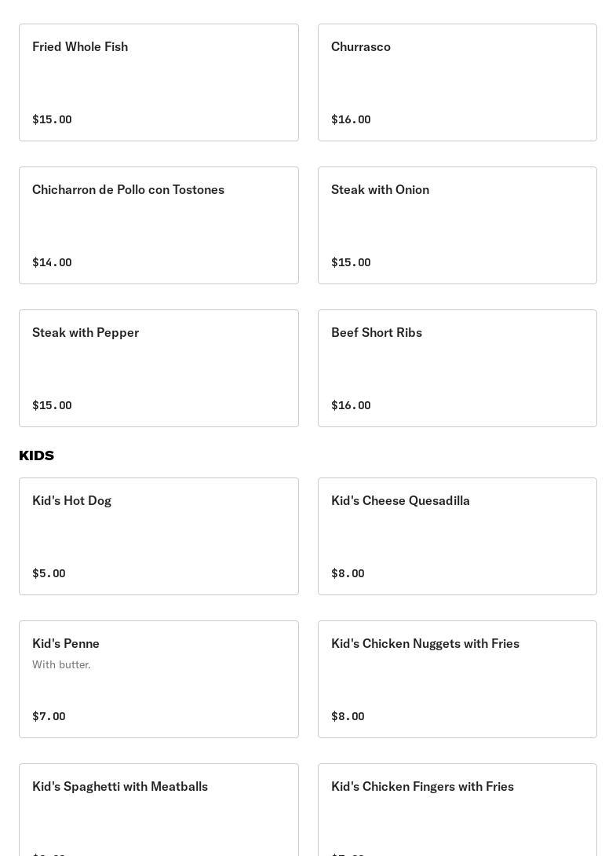Screen dimensions: 616x856
Task: Select the Kid's Cheese Quesadilla card
Action: pyautogui.click(x=457, y=536)
